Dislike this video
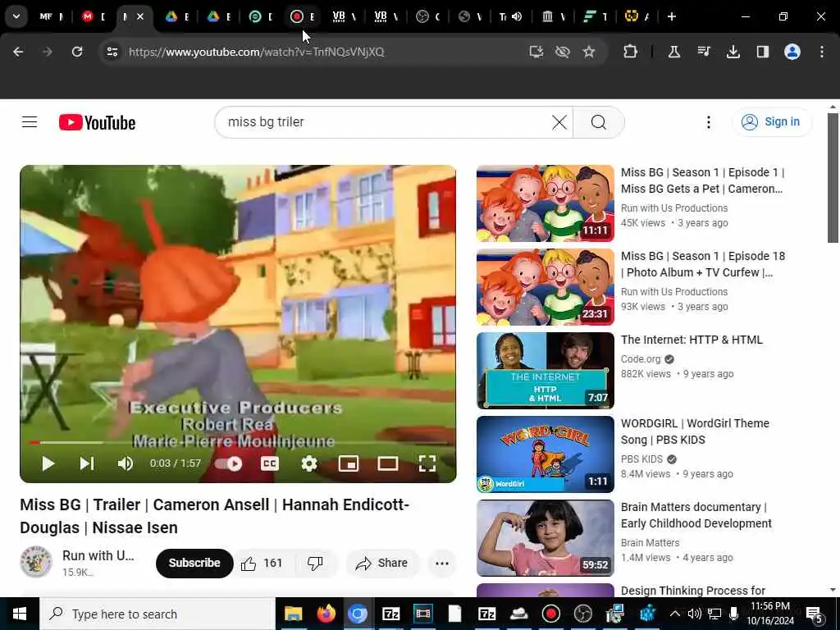This screenshot has height=630, width=840. click(315, 563)
